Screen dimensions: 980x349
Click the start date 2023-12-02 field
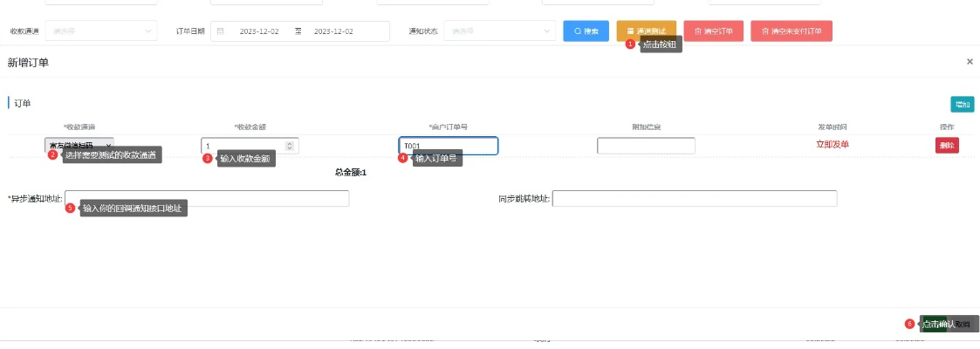[259, 31]
